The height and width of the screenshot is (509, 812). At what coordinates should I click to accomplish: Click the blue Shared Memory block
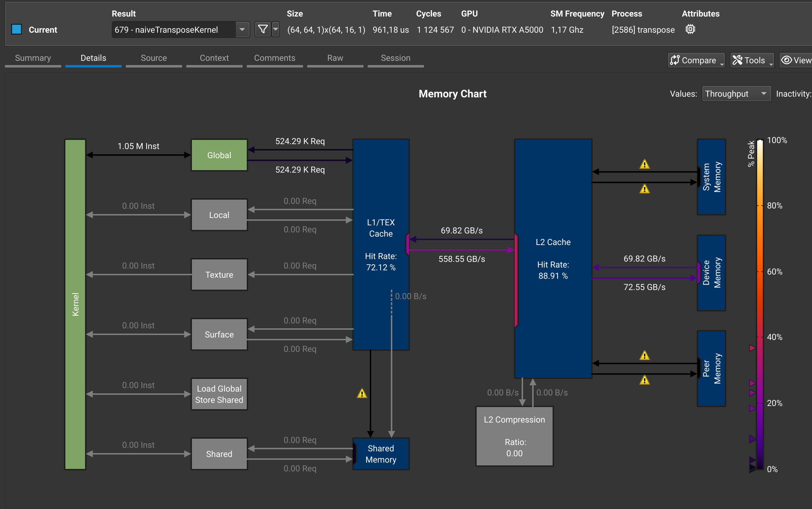coord(381,454)
